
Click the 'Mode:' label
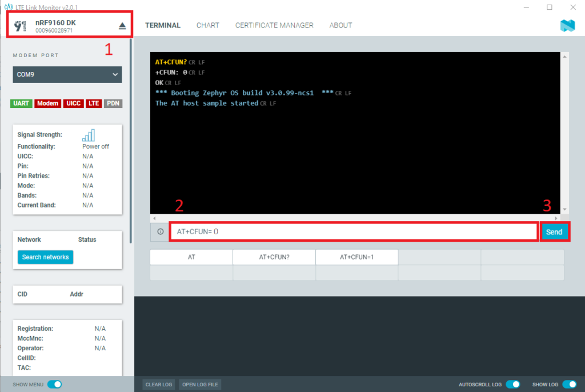pos(26,186)
